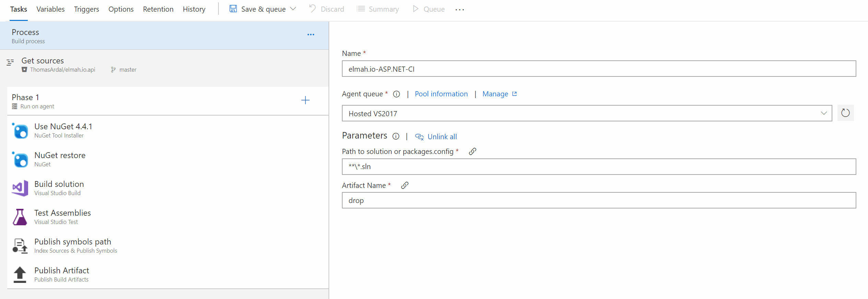Open the toolbar more actions ellipsis
The height and width of the screenshot is (299, 868).
pyautogui.click(x=460, y=10)
